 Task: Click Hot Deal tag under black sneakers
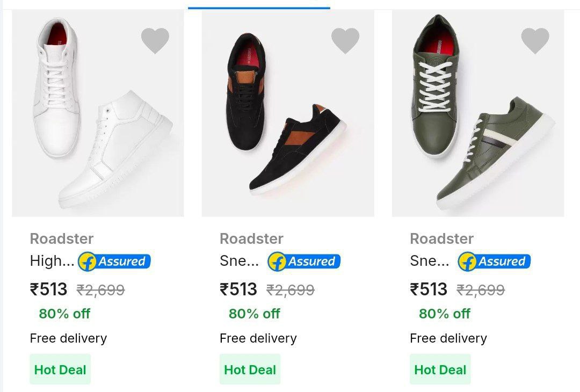coord(250,369)
